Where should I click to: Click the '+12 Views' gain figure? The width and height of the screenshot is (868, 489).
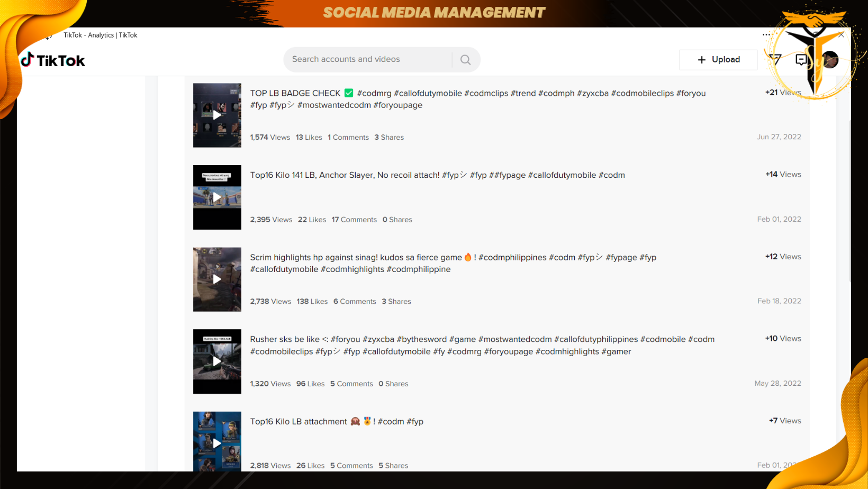click(x=783, y=257)
